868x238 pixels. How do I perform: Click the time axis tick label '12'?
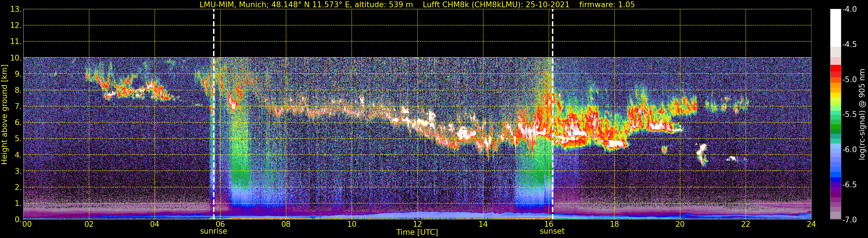point(417,224)
